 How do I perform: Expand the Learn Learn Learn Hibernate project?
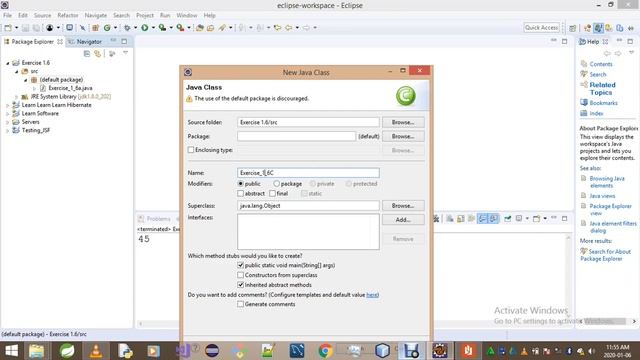coord(7,105)
